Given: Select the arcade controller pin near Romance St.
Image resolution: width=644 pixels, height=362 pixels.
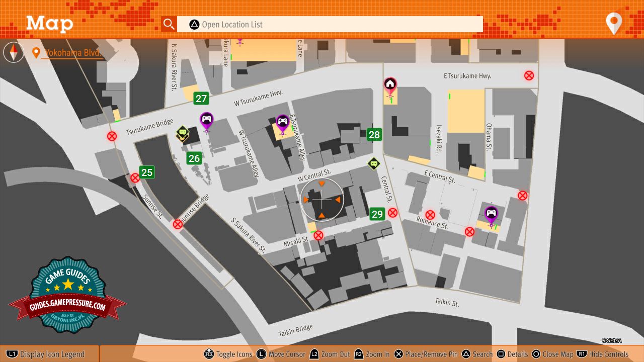Looking at the screenshot, I should tap(491, 214).
